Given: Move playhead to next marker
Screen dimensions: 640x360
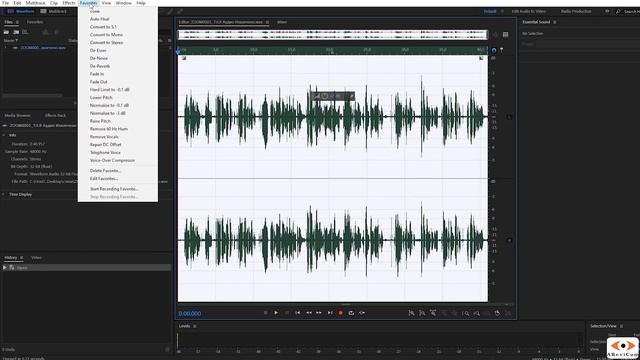Looking at the screenshot, I should (x=330, y=313).
